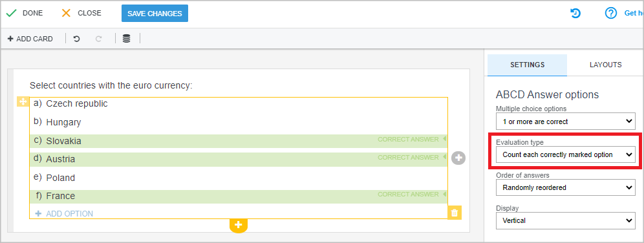The image size is (644, 243).
Task: Click the revision history clock icon
Action: 575,14
